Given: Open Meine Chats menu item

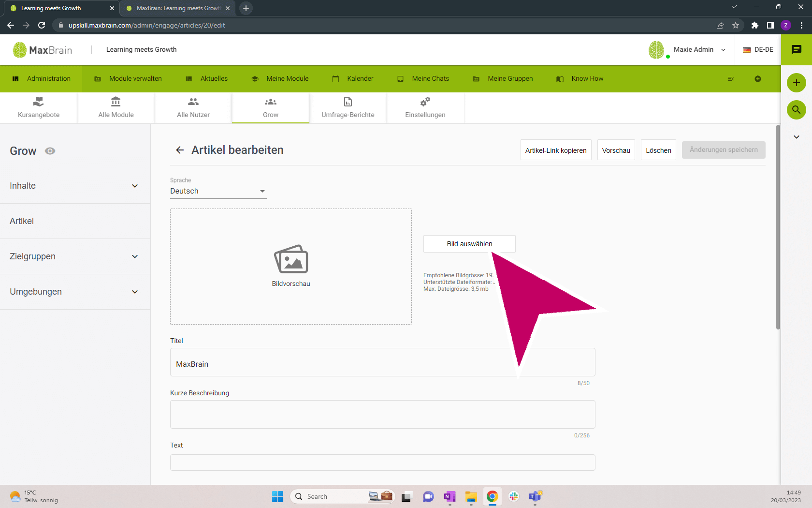Looking at the screenshot, I should click(423, 79).
